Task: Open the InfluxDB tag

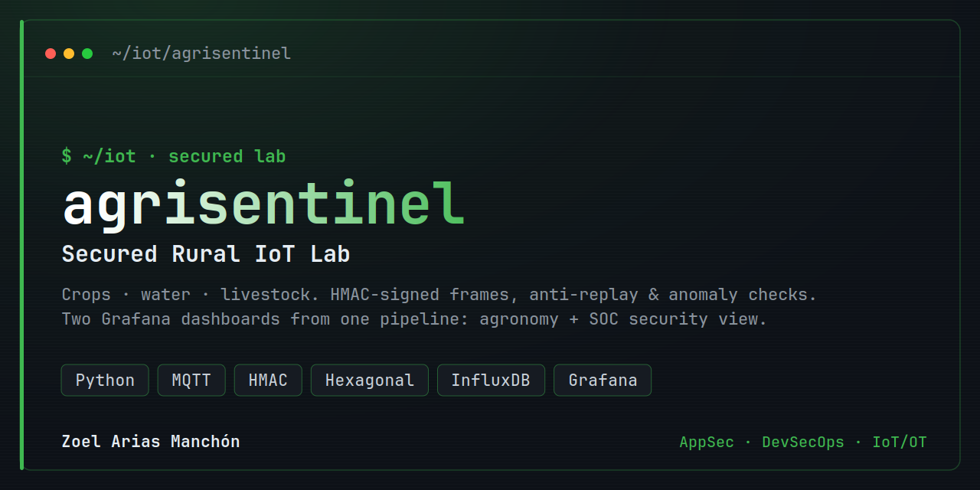Action: [x=491, y=381]
